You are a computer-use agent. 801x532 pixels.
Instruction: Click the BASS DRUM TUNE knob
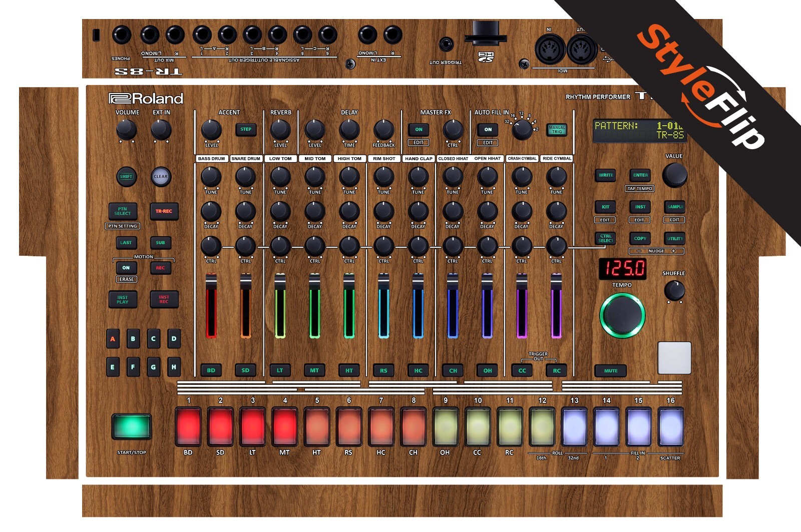tap(211, 177)
